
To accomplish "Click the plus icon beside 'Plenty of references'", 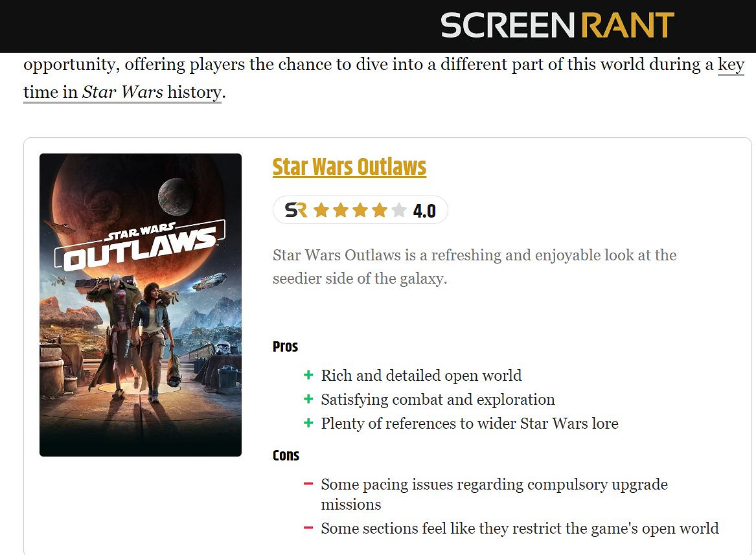I will coord(308,424).
